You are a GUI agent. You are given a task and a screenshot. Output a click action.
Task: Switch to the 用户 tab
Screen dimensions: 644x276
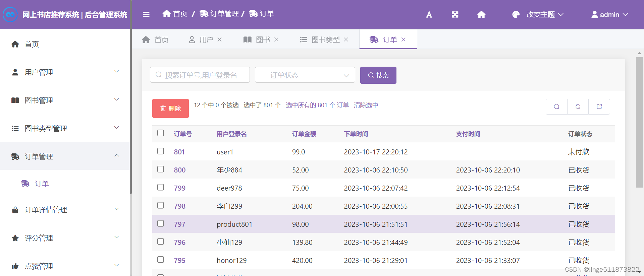(206, 40)
